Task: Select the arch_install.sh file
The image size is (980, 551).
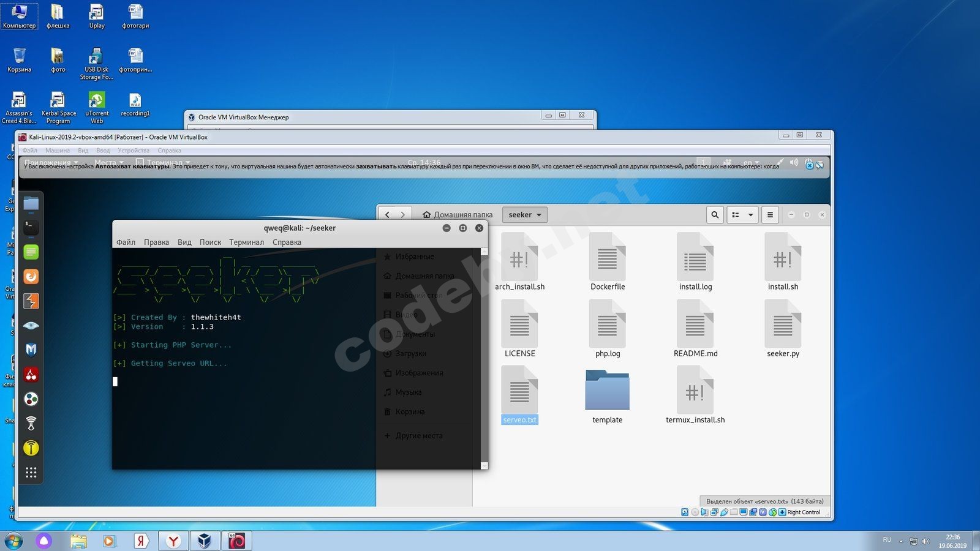Action: [519, 263]
